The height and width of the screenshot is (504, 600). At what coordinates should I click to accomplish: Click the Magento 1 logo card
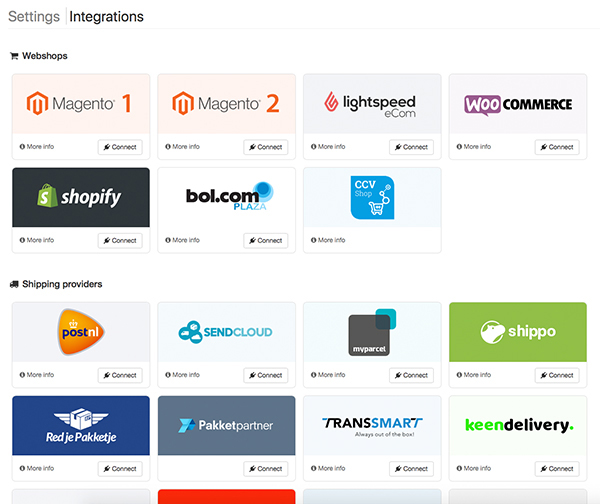pyautogui.click(x=81, y=104)
